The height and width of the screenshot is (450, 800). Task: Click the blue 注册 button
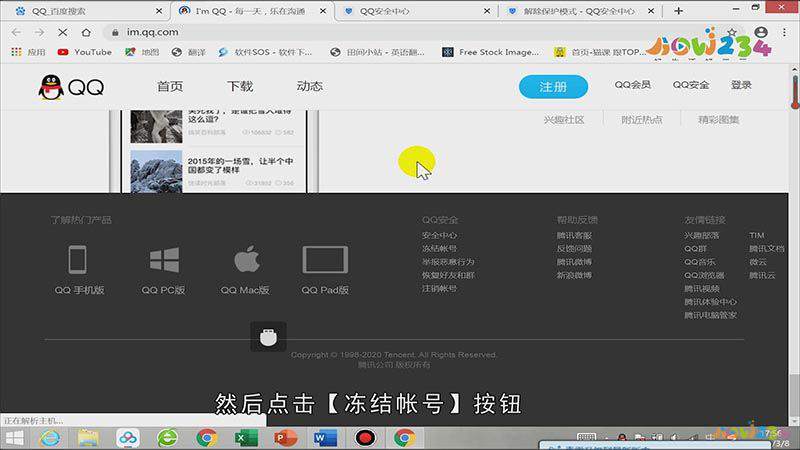click(553, 87)
